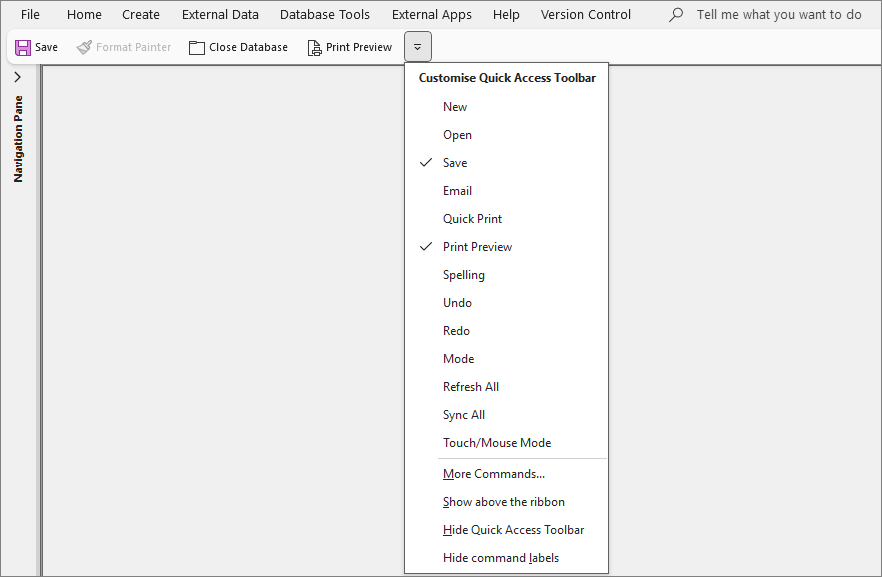Select Hide command labels
Image resolution: width=882 pixels, height=577 pixels.
pos(506,558)
